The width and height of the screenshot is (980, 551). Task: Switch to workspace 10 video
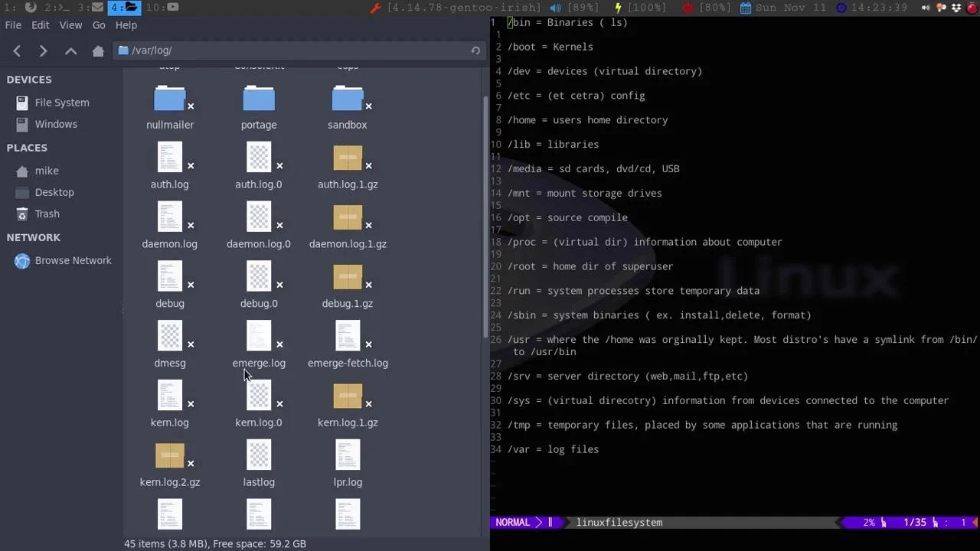tap(162, 8)
